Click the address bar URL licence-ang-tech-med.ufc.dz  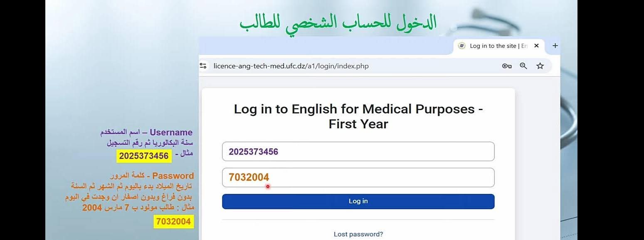[291, 66]
